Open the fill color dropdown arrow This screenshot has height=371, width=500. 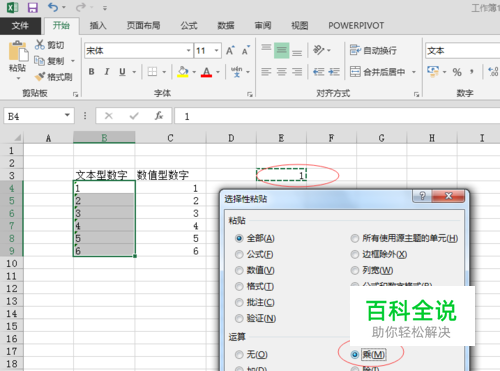[194, 72]
